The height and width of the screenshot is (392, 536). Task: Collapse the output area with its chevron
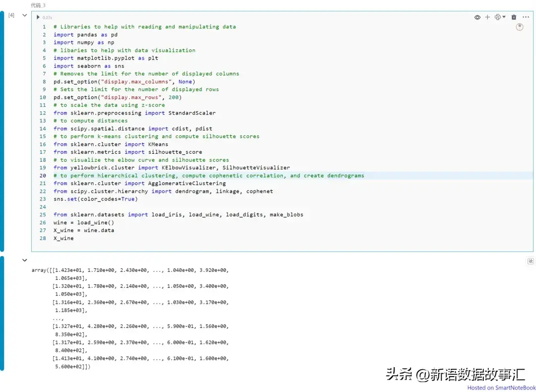pyautogui.click(x=25, y=260)
